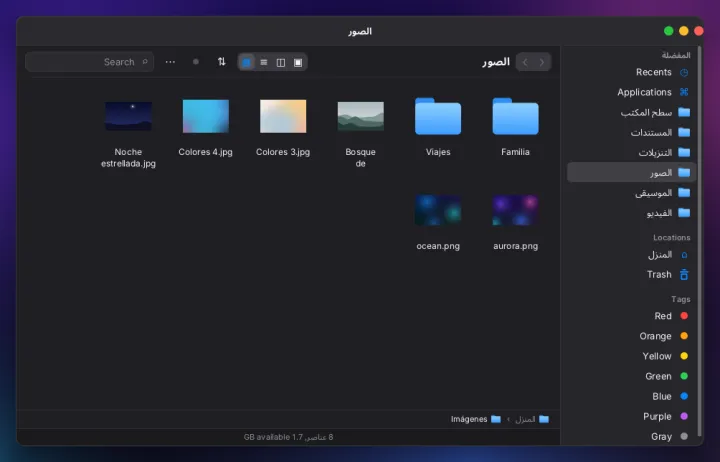This screenshot has width=720, height=462.
Task: Click the Trash bin icon
Action: click(x=684, y=275)
